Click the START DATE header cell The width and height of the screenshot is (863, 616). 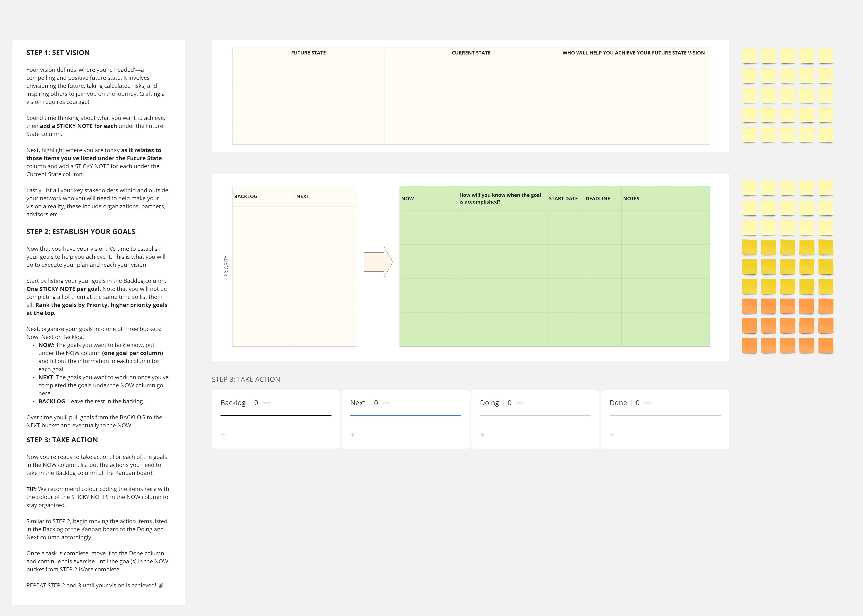click(565, 198)
